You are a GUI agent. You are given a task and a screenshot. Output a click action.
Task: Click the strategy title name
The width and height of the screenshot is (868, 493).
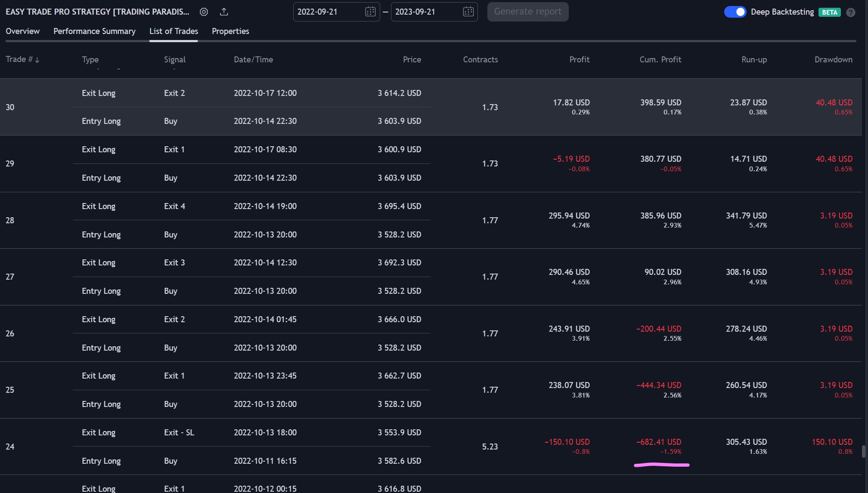(x=97, y=12)
